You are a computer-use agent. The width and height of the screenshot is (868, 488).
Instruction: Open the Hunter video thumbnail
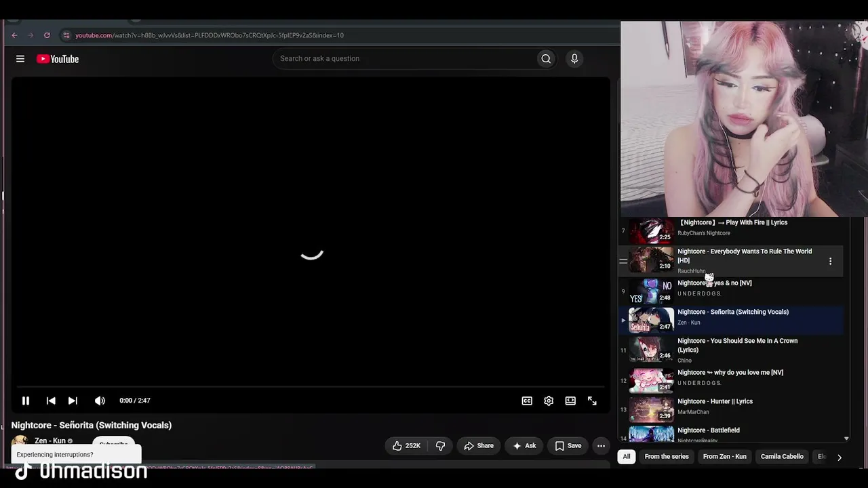coord(652,409)
